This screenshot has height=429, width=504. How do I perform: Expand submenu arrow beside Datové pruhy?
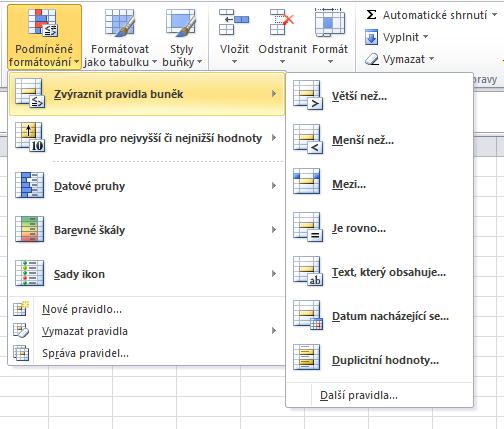coord(274,186)
